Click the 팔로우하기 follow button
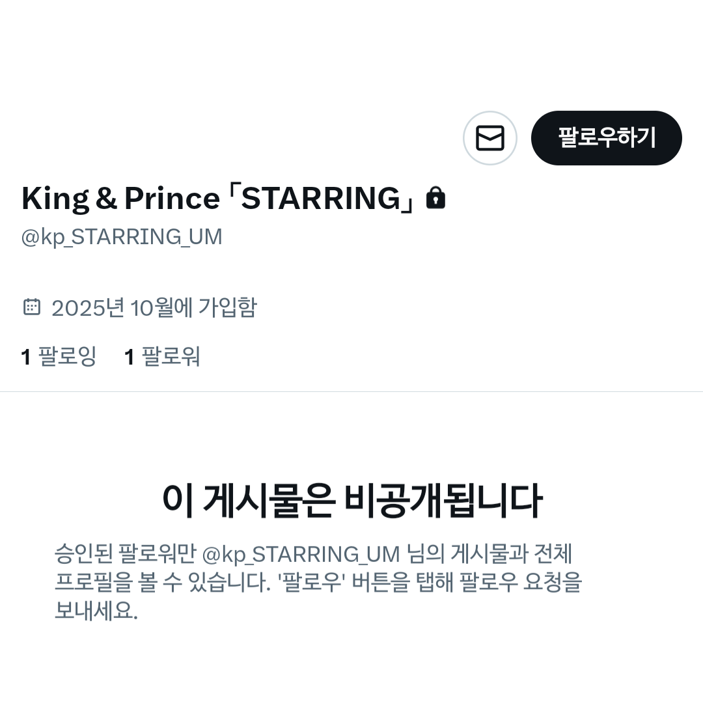Viewport: 703px width, 728px height. [607, 138]
